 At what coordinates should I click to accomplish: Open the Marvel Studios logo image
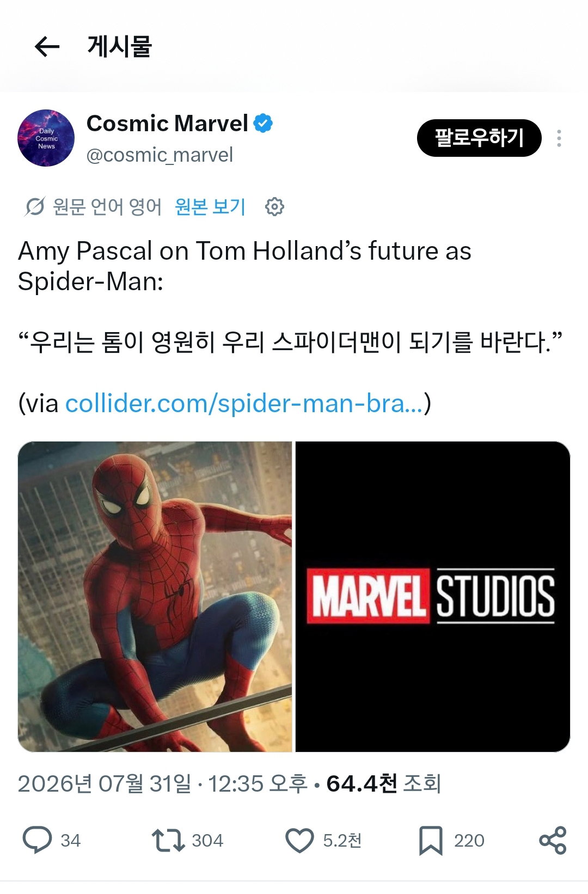coord(433,597)
